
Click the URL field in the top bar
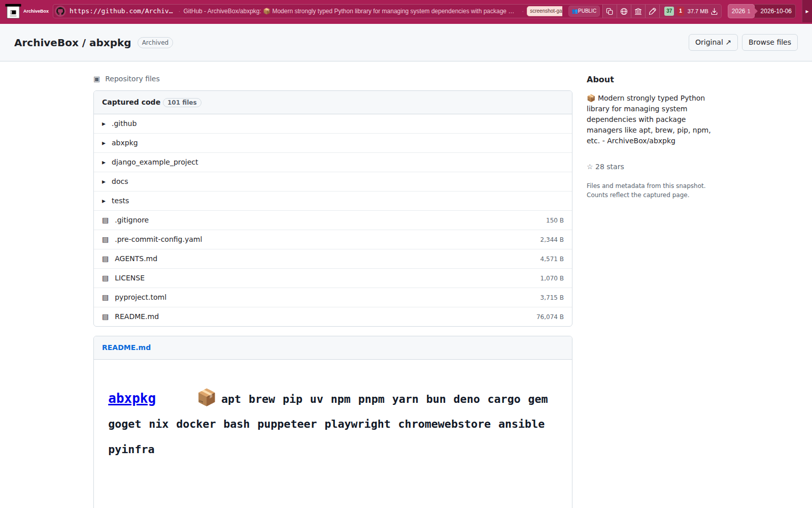pyautogui.click(x=121, y=11)
